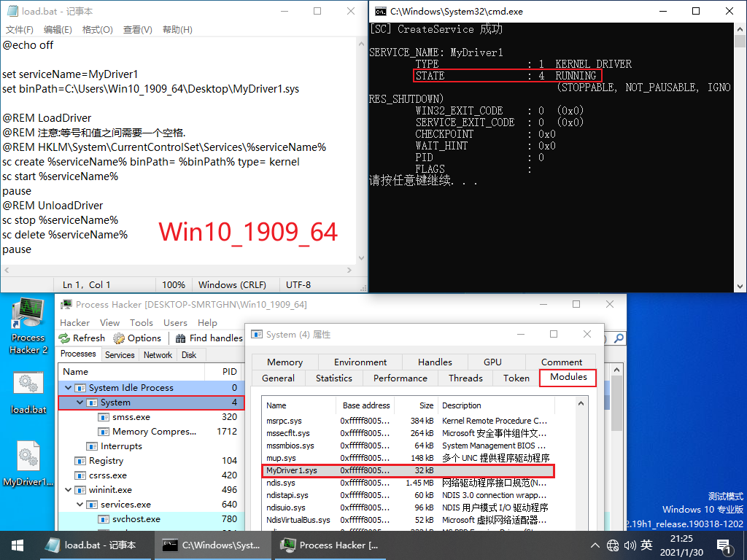Open volume speaker tray icon

630,545
